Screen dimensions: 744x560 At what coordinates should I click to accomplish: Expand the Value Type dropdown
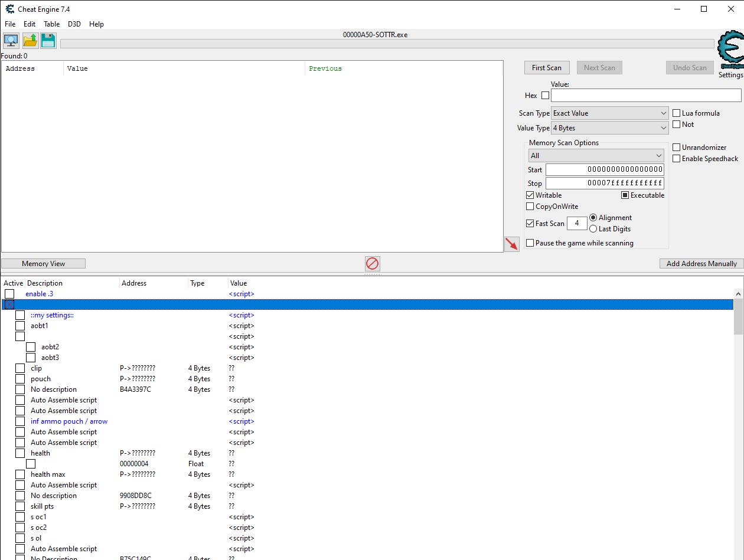coord(609,128)
